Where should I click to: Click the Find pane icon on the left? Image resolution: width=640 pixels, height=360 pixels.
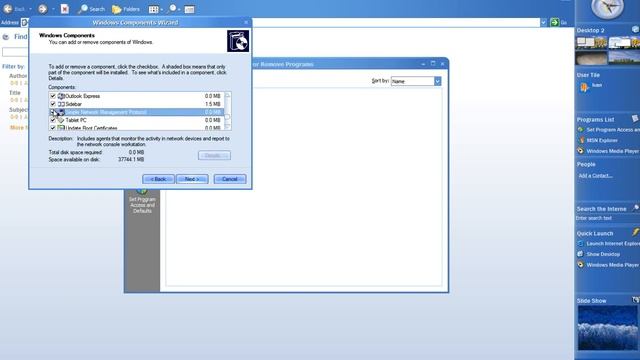(x=6, y=37)
